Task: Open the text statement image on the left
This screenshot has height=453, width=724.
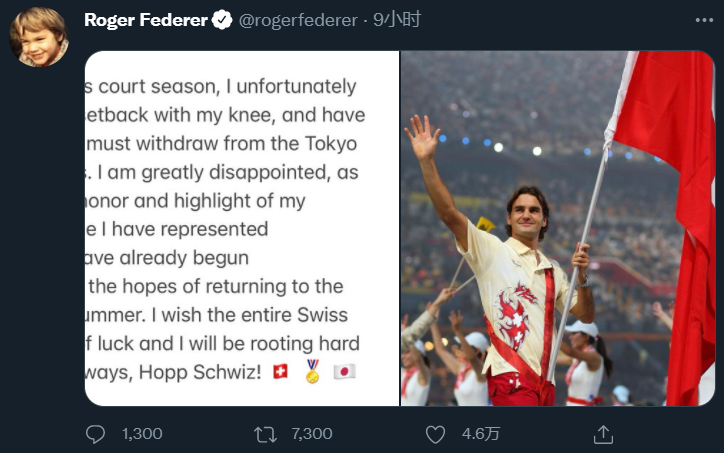Action: click(x=242, y=228)
